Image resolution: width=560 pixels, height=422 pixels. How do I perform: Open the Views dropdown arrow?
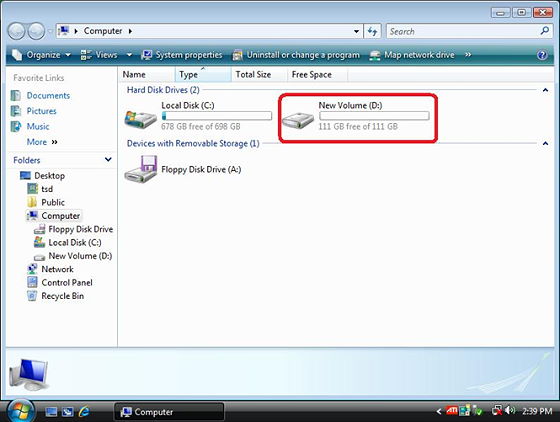coord(129,55)
